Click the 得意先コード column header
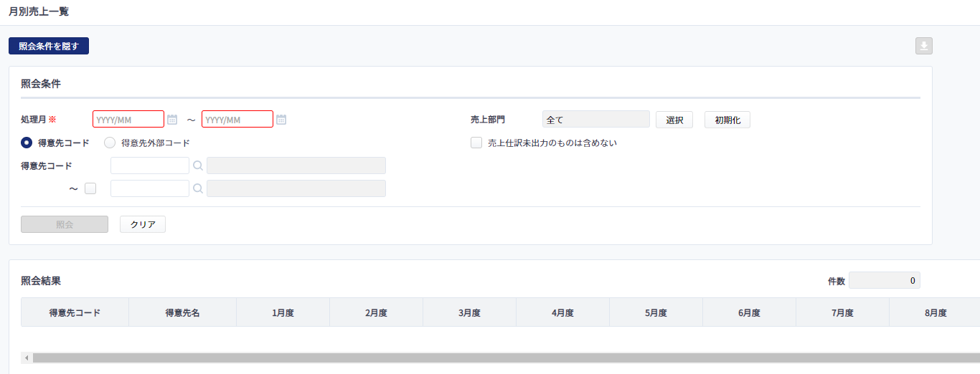 coord(75,312)
